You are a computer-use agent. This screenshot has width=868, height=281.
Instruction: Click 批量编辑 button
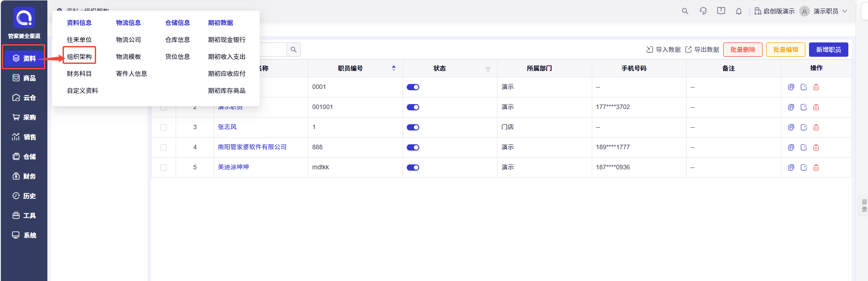coord(786,50)
